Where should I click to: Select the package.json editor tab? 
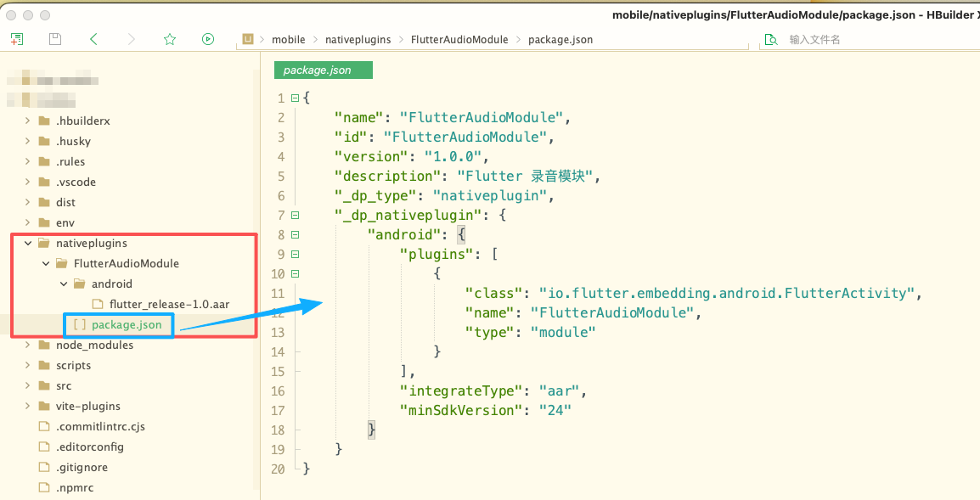(323, 70)
